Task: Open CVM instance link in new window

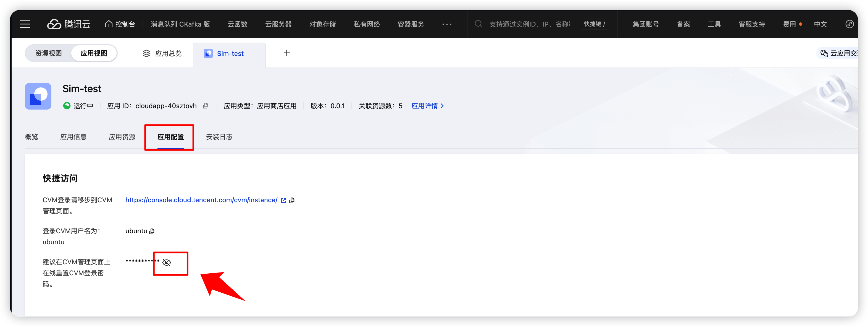Action: click(x=283, y=201)
